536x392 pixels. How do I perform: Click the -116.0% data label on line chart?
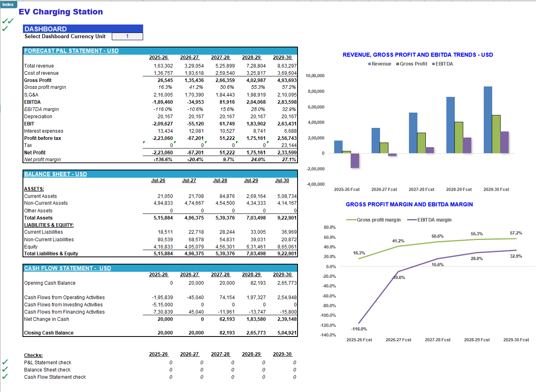pyautogui.click(x=359, y=329)
